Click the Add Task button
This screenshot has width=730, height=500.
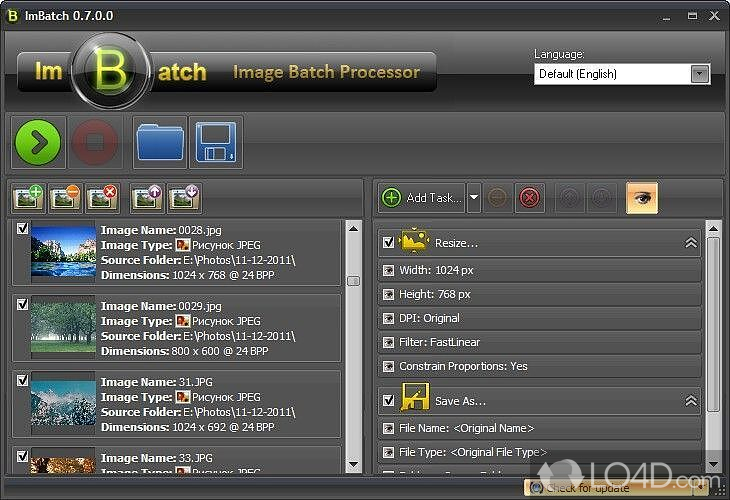(422, 198)
